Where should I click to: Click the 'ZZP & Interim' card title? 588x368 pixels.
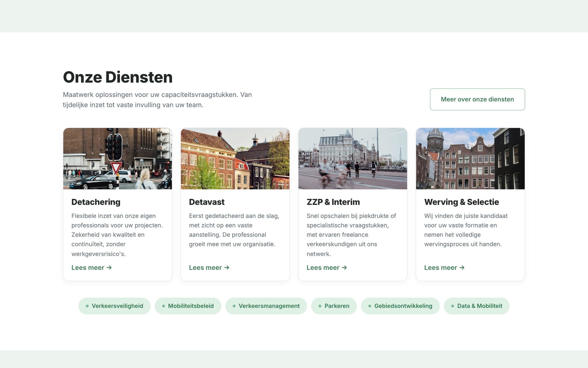(333, 202)
